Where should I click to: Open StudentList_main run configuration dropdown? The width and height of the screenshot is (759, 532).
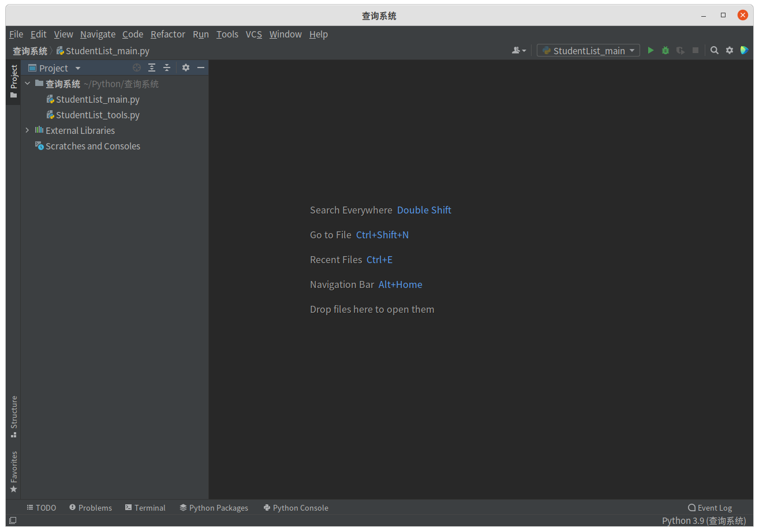tap(589, 51)
